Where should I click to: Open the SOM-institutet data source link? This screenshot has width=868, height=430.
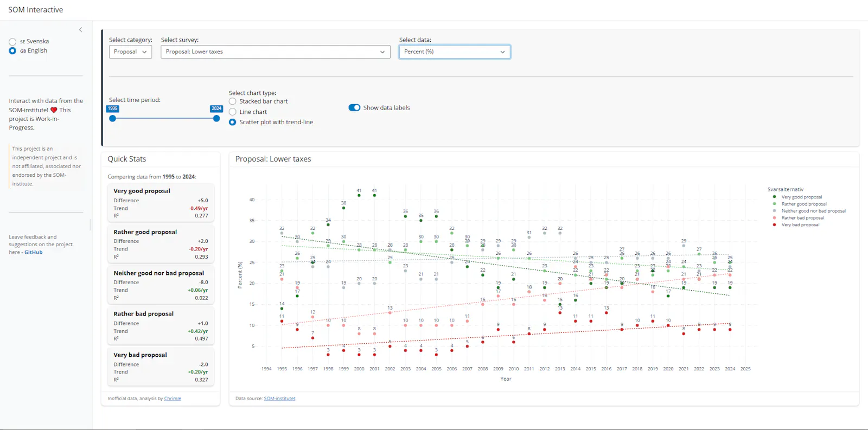279,399
